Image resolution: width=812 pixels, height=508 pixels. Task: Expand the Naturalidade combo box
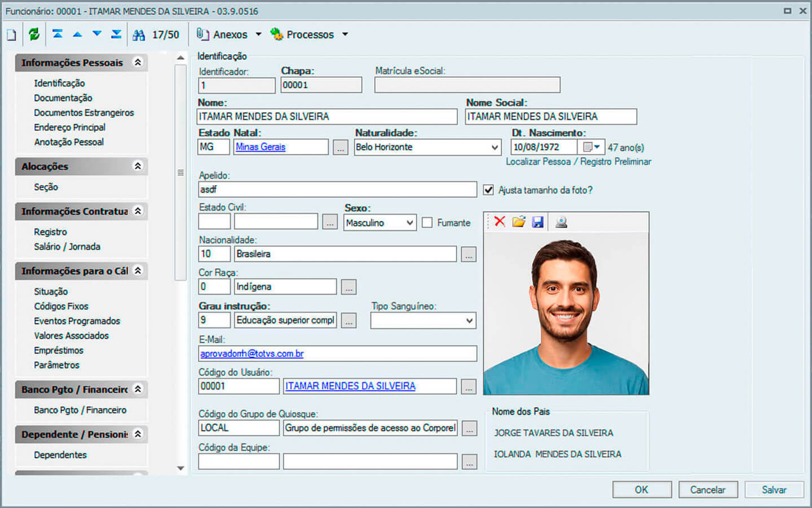click(495, 147)
